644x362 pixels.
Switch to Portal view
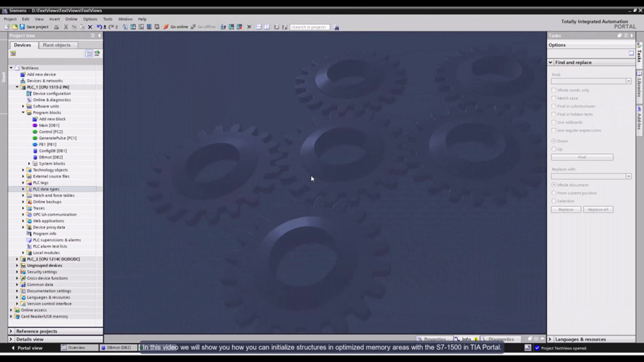tap(27, 348)
